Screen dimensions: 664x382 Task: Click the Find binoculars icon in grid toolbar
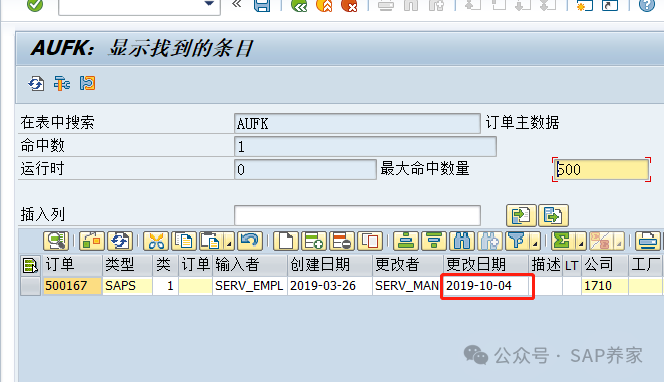462,241
